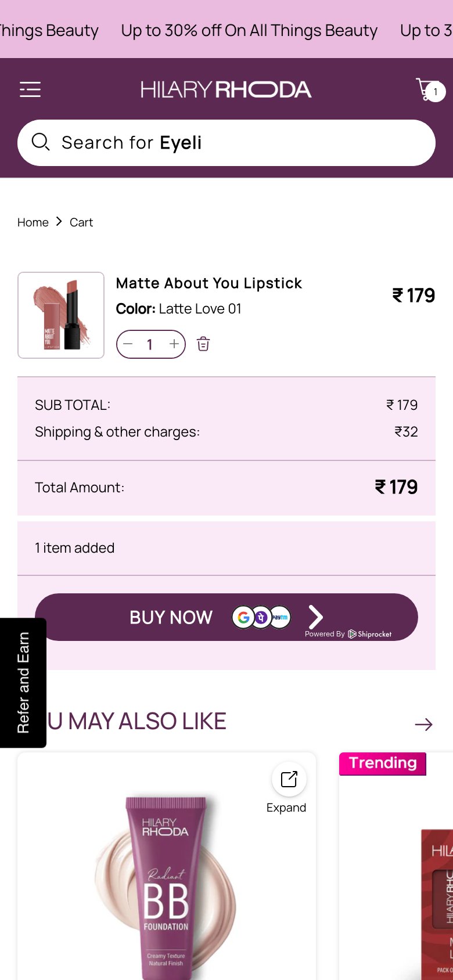Open the Refer and Earn tab
Image resolution: width=453 pixels, height=980 pixels.
click(x=23, y=682)
